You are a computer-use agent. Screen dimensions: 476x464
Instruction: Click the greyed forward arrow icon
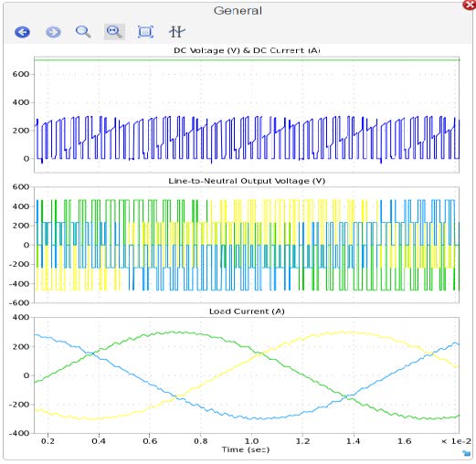click(53, 32)
